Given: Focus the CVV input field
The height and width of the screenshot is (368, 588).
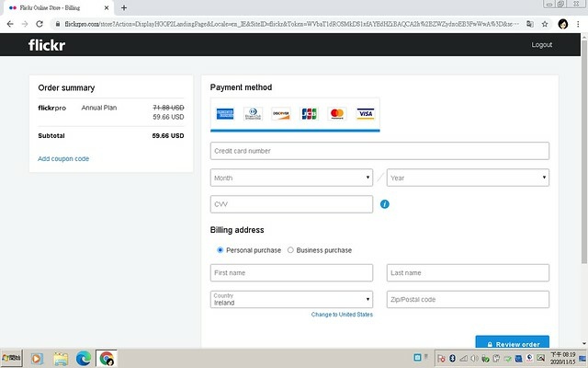Looking at the screenshot, I should coord(291,204).
